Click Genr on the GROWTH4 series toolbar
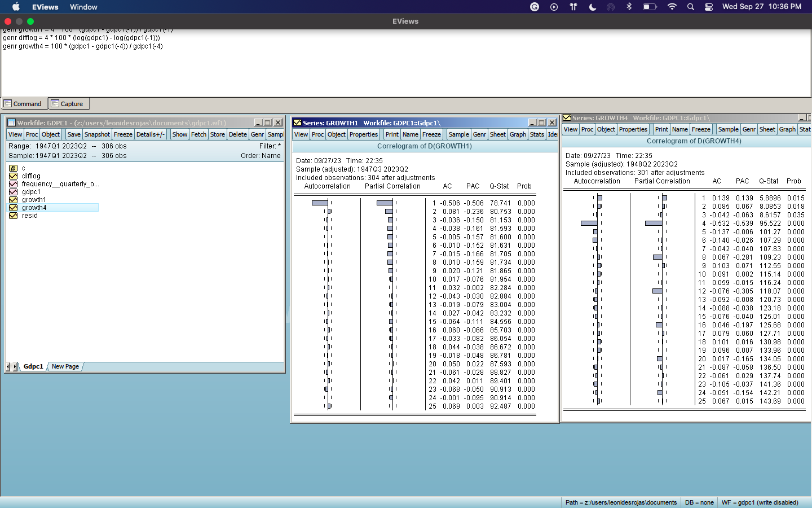812x508 pixels. tap(748, 129)
